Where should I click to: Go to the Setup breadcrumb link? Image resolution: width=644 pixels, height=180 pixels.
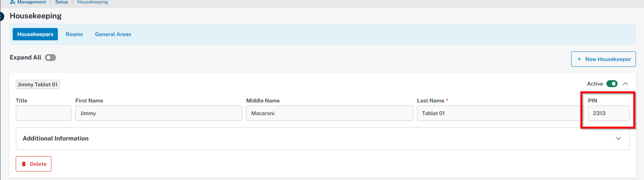click(x=61, y=2)
